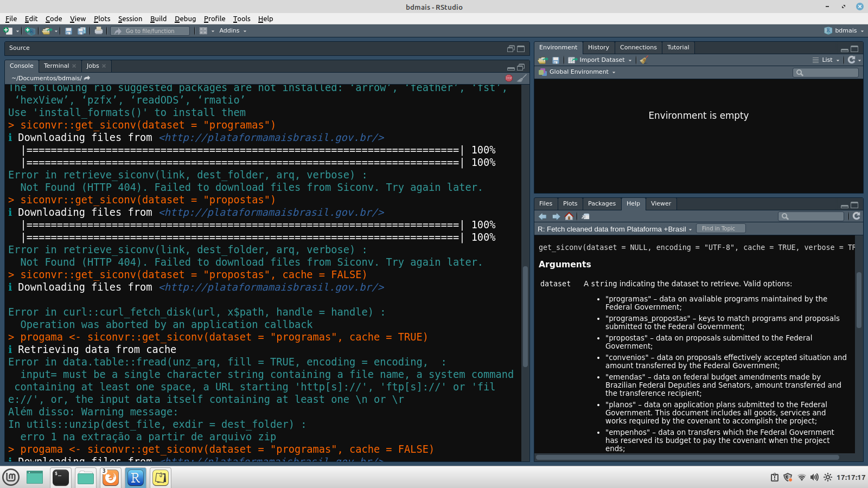Go back in Help history

[x=542, y=216]
